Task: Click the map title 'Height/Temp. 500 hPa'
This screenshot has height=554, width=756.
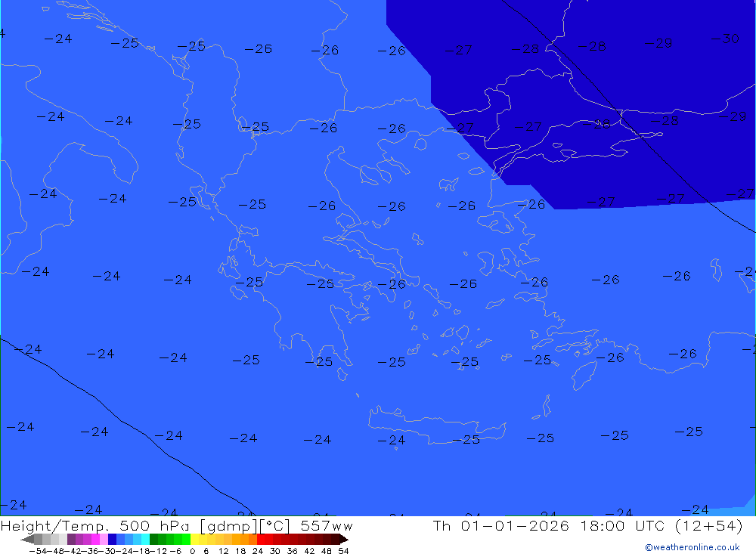Action: pyautogui.click(x=94, y=525)
